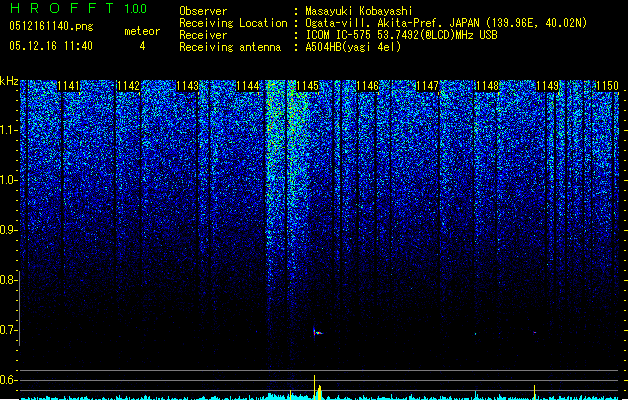Click the kHz axis unit label

point(9,81)
